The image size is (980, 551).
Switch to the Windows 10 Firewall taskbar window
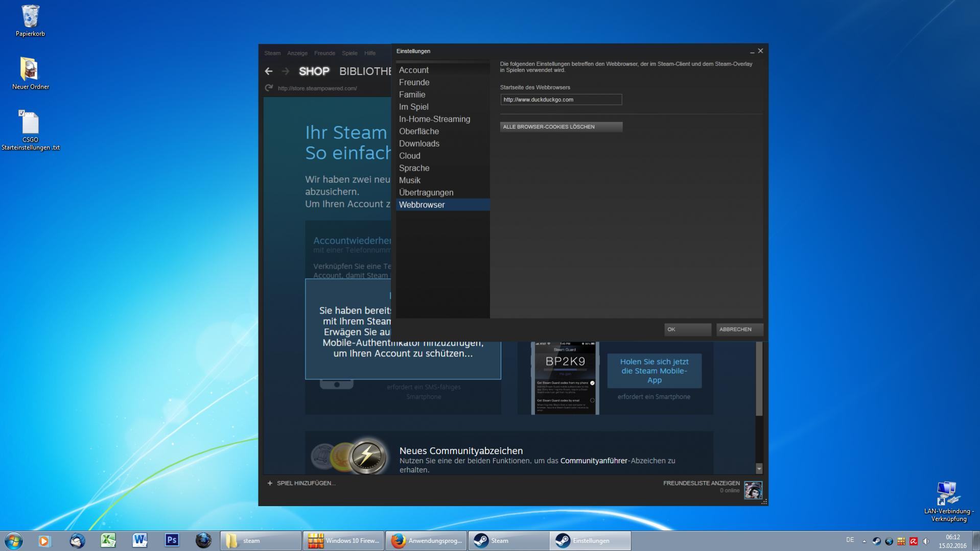click(x=343, y=540)
